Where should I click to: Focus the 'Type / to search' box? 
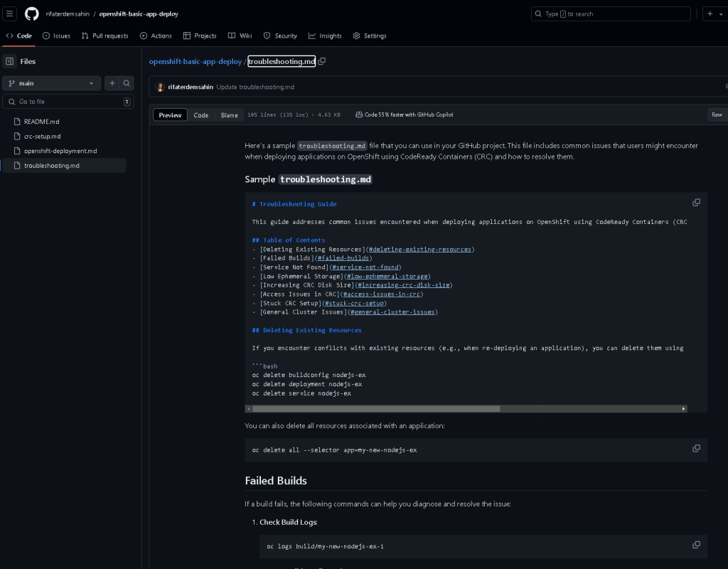pyautogui.click(x=611, y=14)
